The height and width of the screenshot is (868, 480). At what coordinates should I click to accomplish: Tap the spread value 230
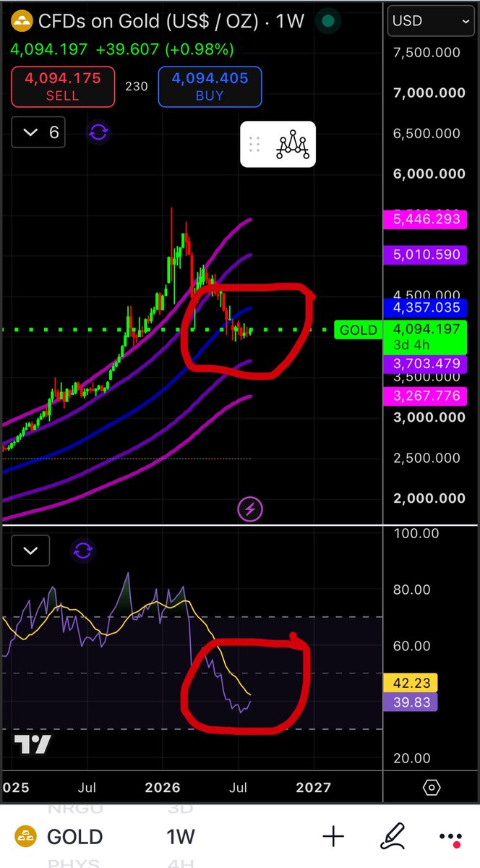point(136,87)
